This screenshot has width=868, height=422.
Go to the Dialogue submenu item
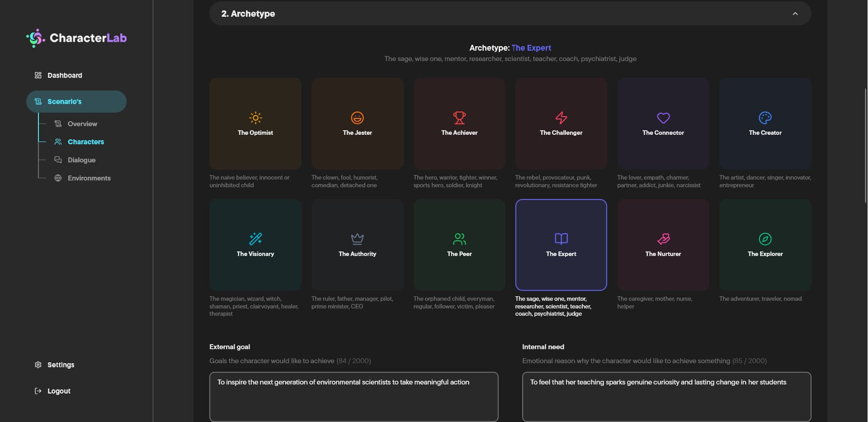pyautogui.click(x=81, y=160)
